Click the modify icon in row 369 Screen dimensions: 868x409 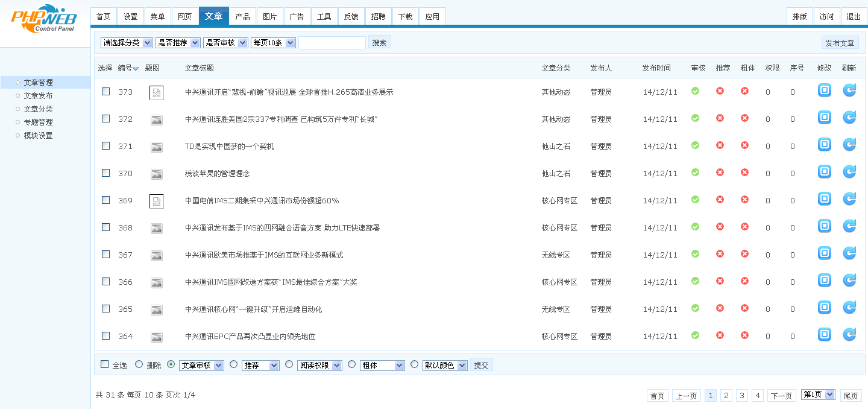[824, 199]
